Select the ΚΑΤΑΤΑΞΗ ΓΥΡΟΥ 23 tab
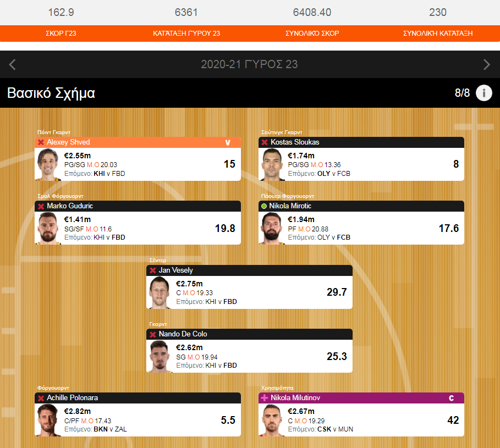This screenshot has height=448, width=500. tap(186, 33)
